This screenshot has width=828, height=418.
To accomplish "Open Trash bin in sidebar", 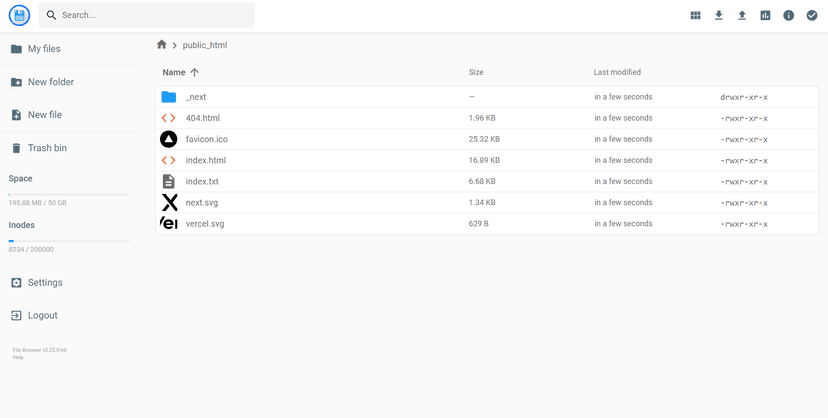I will (x=47, y=148).
